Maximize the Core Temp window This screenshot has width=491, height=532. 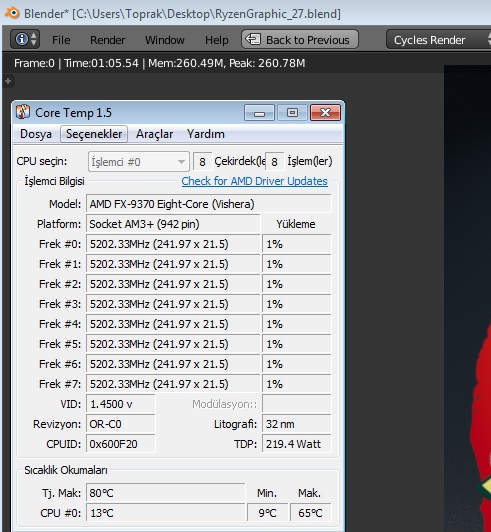292,112
